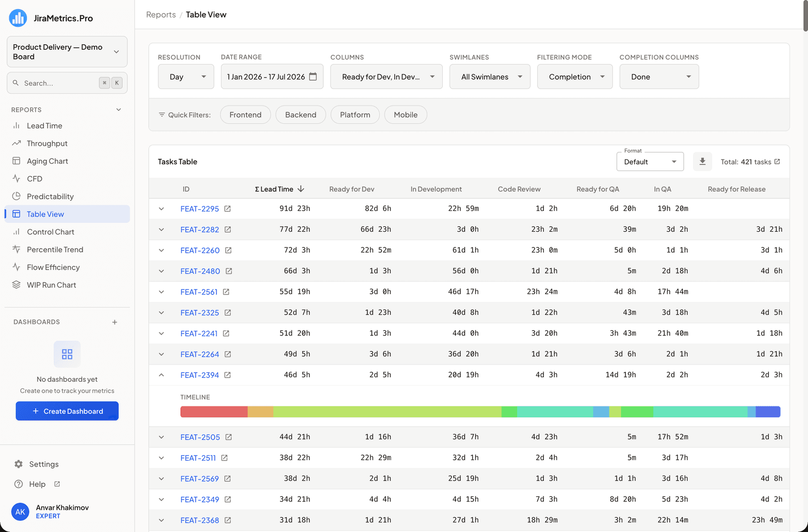Toggle the Frontend quick filter
This screenshot has height=532, width=808.
245,115
